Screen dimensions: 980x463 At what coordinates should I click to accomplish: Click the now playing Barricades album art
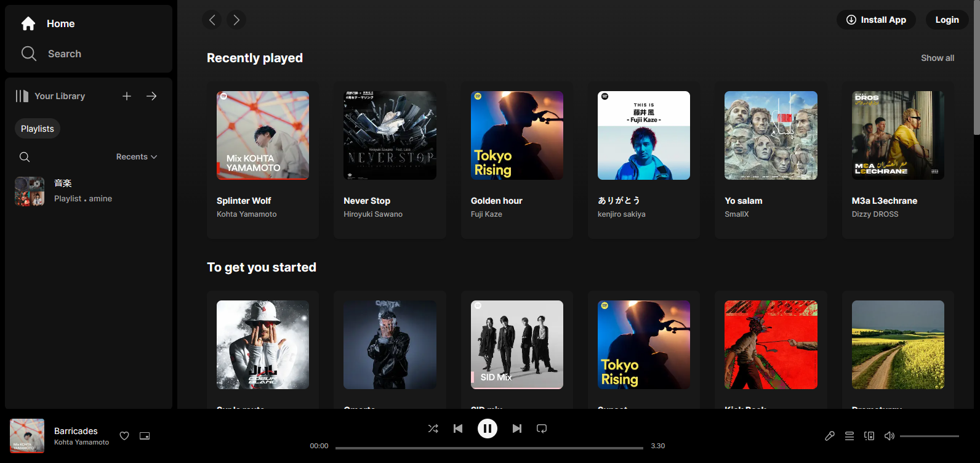27,436
